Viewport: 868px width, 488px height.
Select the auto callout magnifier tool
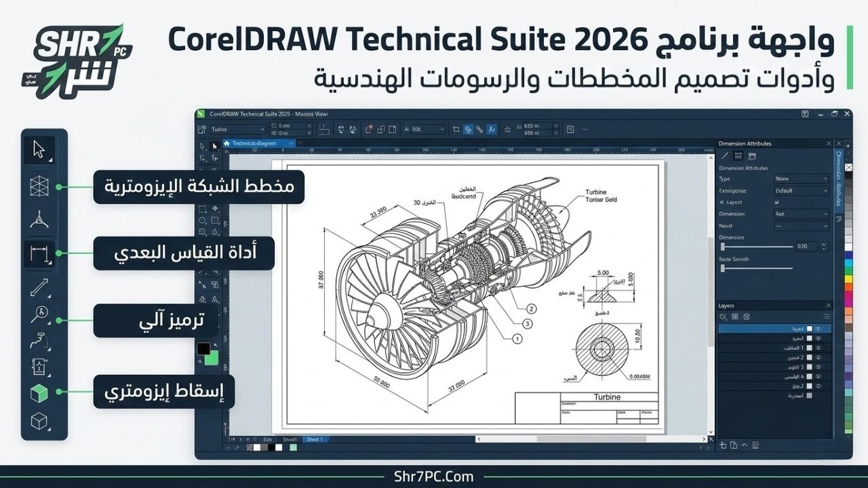[x=39, y=314]
